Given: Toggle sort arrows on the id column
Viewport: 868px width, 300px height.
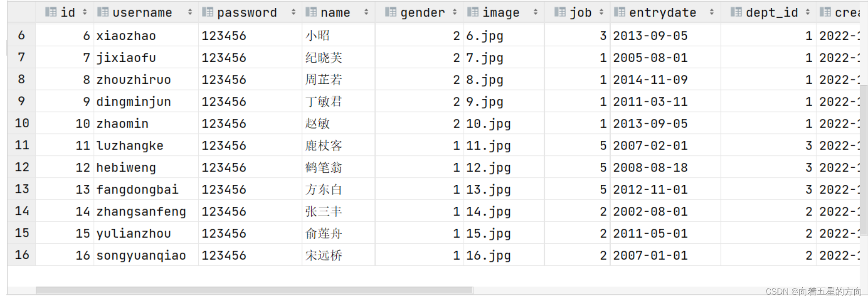Looking at the screenshot, I should click(85, 12).
